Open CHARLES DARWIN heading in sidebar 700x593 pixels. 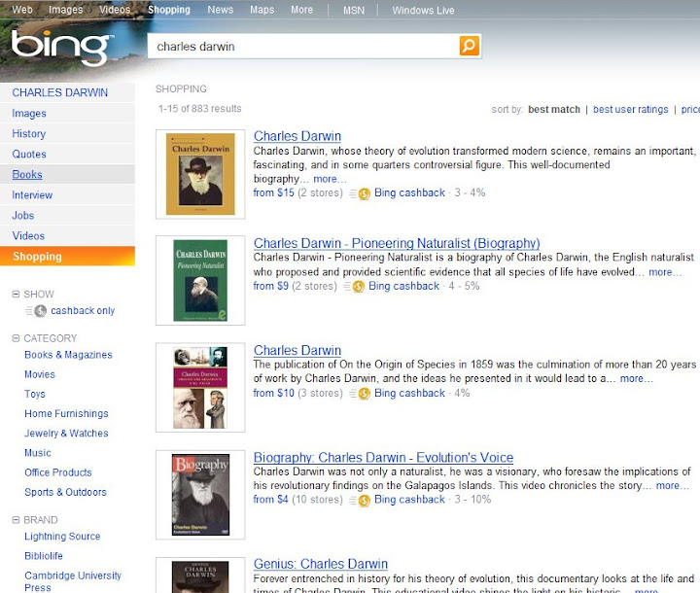point(60,92)
